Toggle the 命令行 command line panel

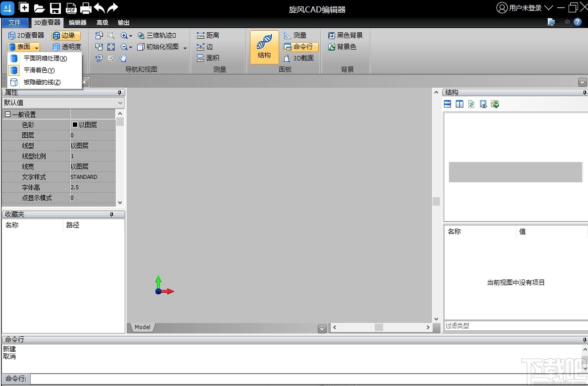tap(300, 47)
